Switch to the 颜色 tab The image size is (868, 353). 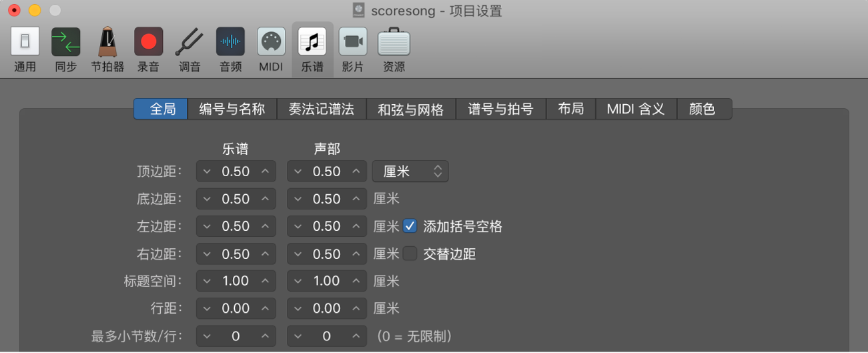click(x=705, y=109)
